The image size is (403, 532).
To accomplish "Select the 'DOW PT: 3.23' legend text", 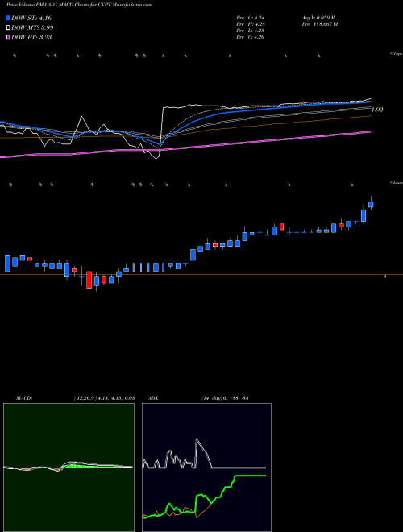I will click(31, 37).
